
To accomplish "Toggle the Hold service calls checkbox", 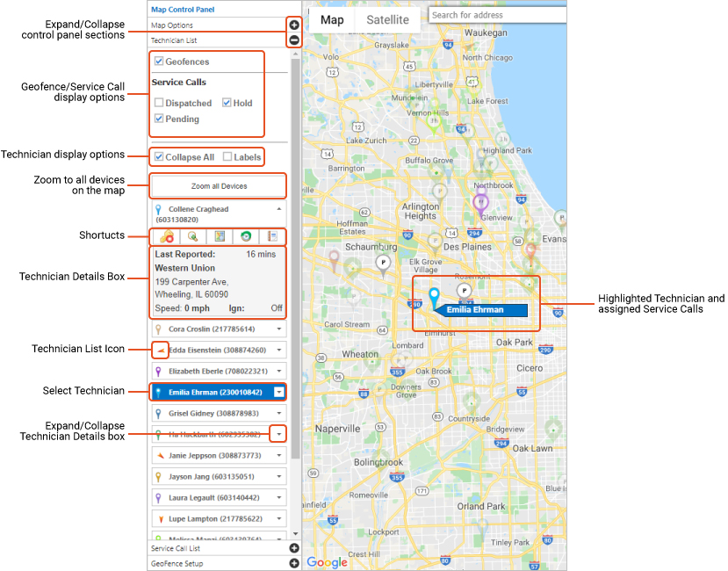I will click(227, 103).
